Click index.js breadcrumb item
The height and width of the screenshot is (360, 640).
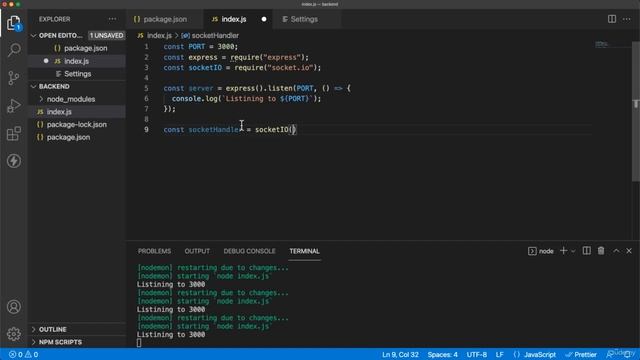(155, 36)
